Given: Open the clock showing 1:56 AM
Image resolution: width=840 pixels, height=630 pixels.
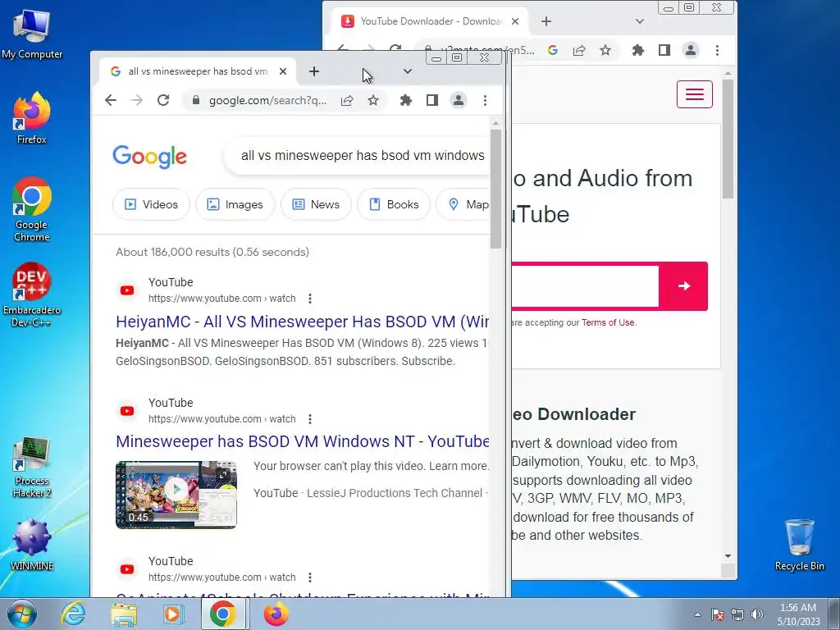Looking at the screenshot, I should [x=798, y=614].
